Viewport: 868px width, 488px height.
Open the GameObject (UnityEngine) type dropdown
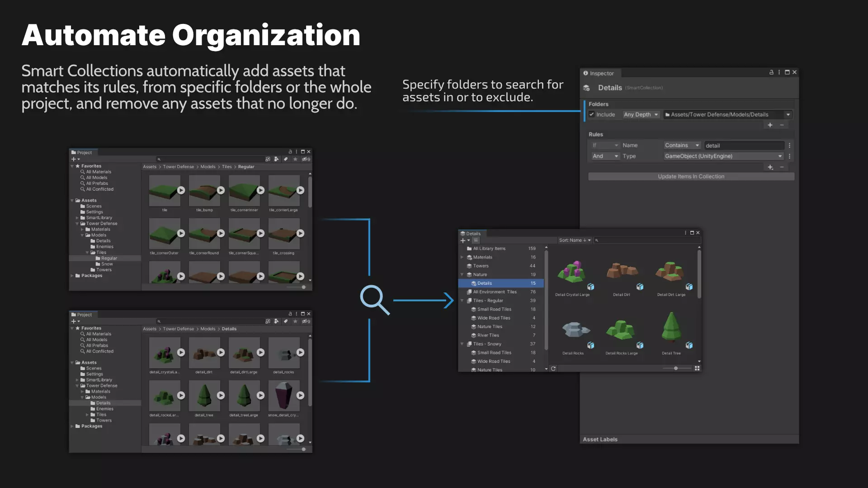pyautogui.click(x=723, y=156)
